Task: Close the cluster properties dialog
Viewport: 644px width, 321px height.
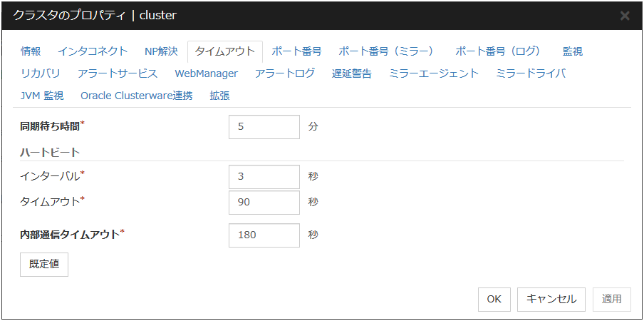Action: point(624,16)
